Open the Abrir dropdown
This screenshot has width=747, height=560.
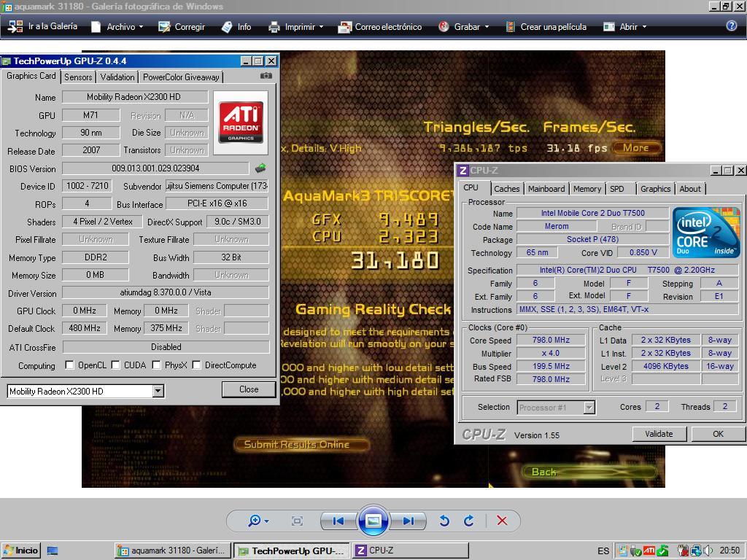pos(625,27)
